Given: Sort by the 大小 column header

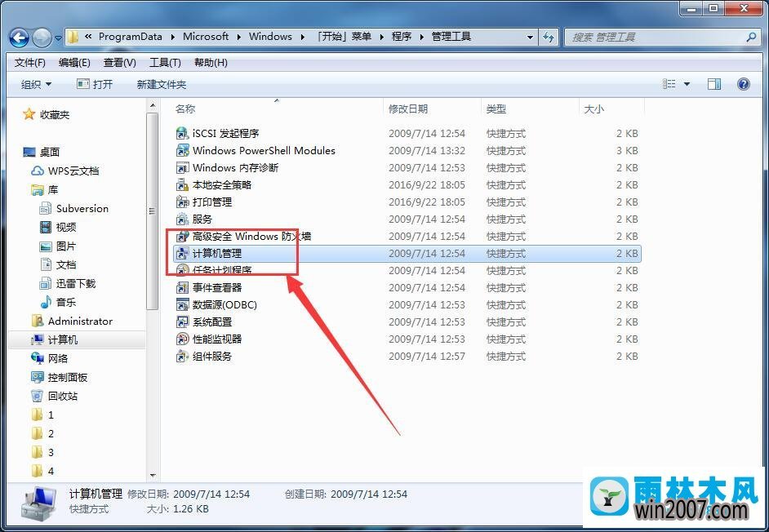Looking at the screenshot, I should tap(611, 109).
